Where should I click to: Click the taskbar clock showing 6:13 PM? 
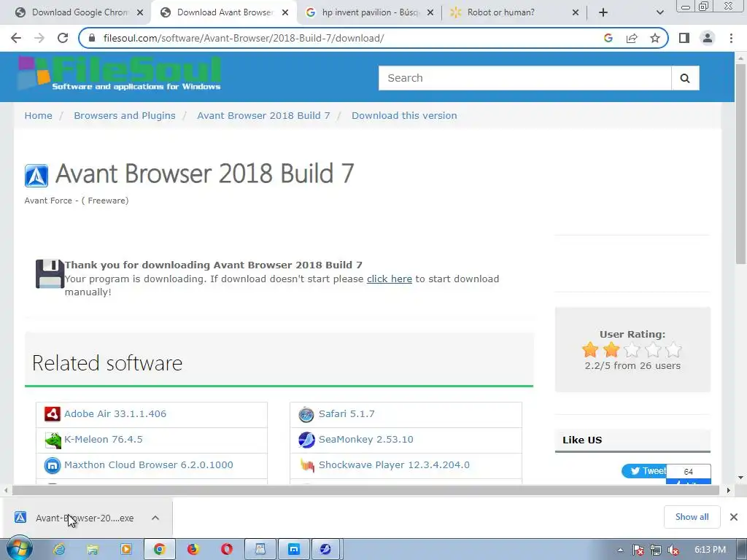[710, 550]
